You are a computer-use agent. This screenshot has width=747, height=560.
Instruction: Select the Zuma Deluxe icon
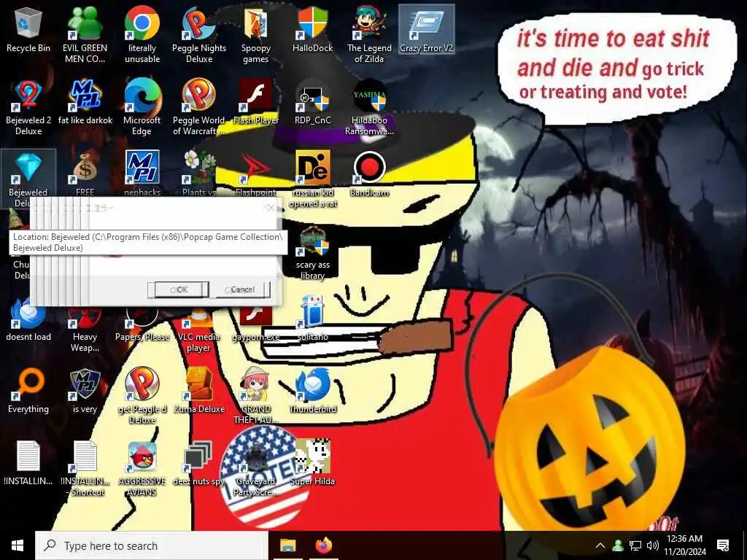click(199, 392)
